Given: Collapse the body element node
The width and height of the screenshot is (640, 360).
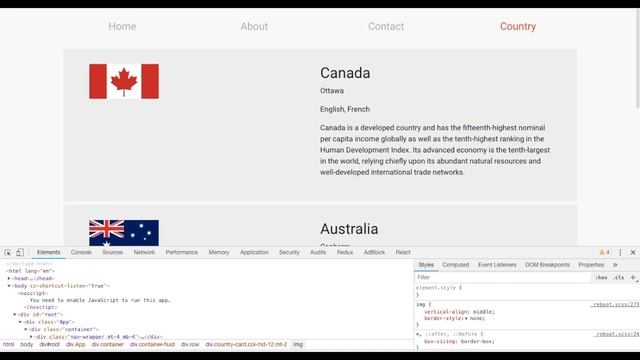Looking at the screenshot, I should click(9, 286).
